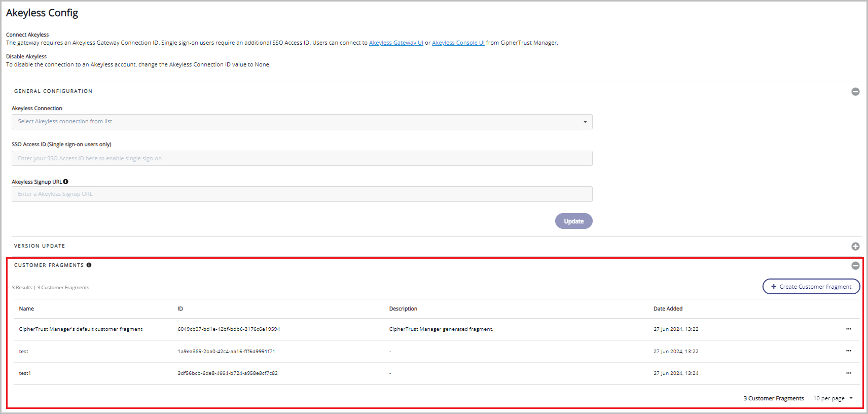Image resolution: width=868 pixels, height=414 pixels.
Task: Click the Update button
Action: (x=573, y=221)
